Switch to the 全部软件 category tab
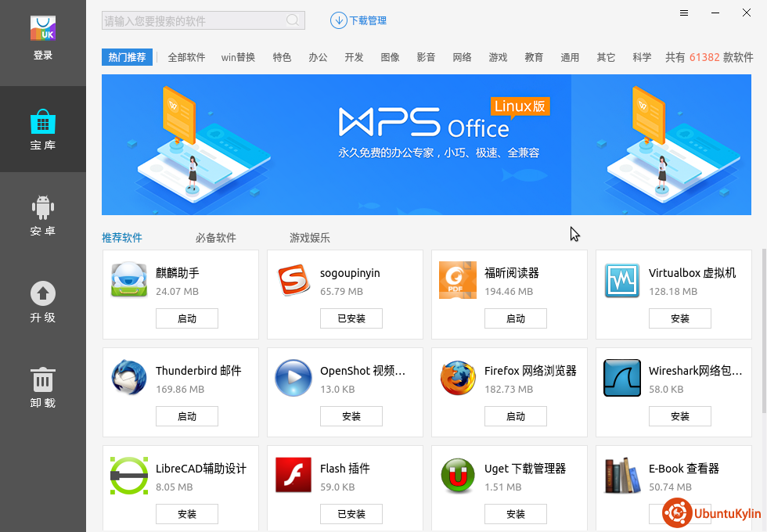The height and width of the screenshot is (532, 767). (186, 57)
